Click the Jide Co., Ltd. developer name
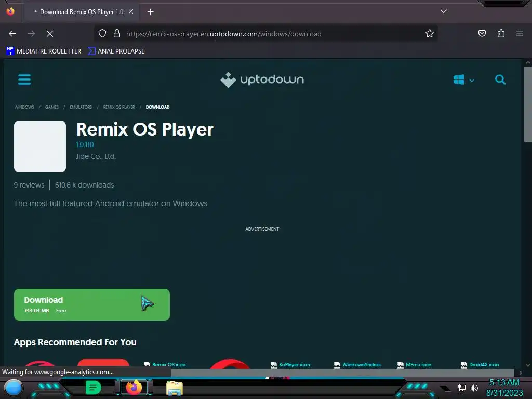Viewport: 532px width, 399px height. (96, 156)
